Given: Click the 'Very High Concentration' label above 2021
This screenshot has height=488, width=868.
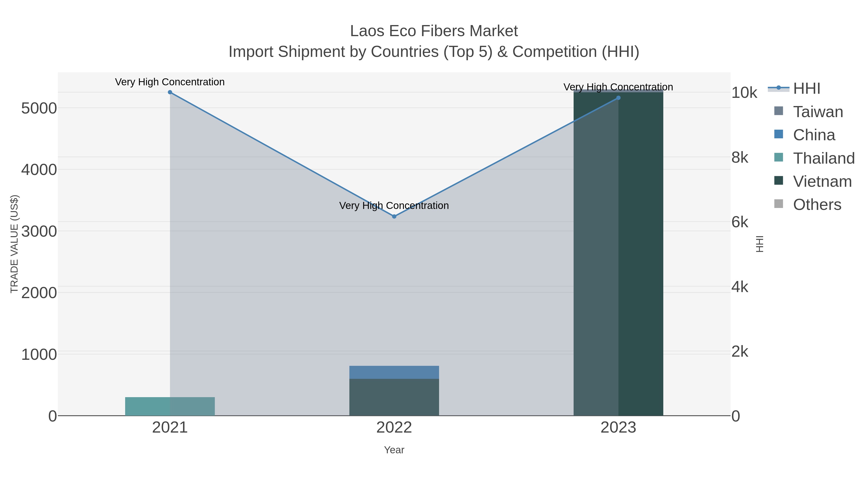Looking at the screenshot, I should [x=170, y=82].
